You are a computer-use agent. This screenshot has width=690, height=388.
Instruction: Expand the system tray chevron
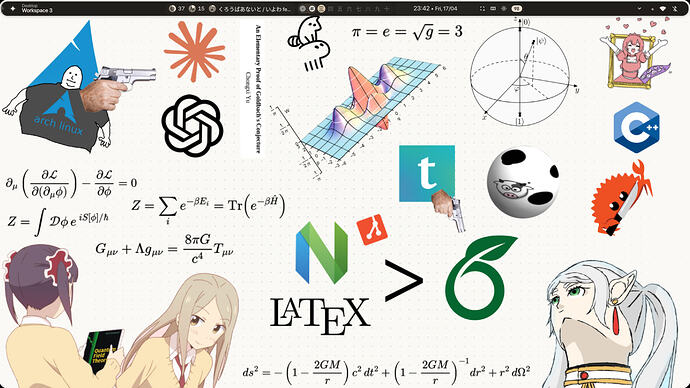click(x=639, y=8)
